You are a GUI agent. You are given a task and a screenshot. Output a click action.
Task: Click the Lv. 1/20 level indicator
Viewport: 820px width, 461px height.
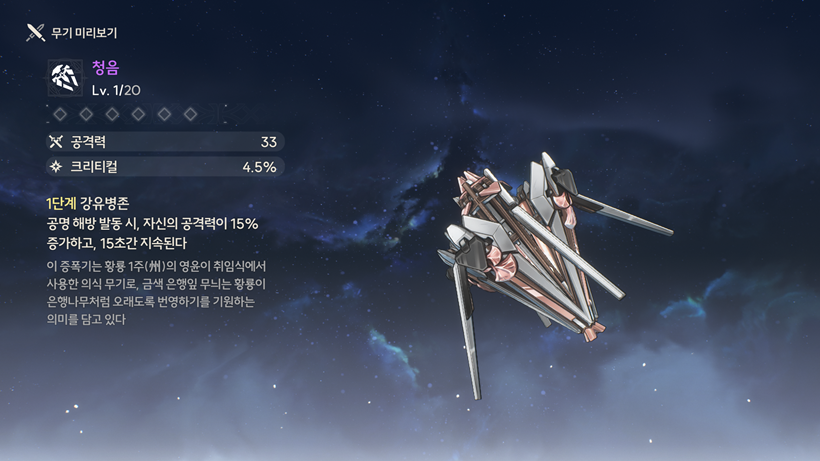(116, 90)
